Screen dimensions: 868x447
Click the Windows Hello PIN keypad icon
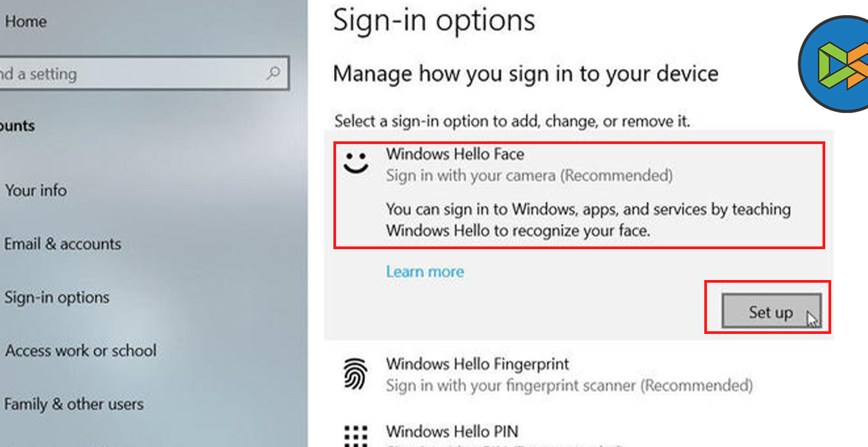tap(356, 435)
